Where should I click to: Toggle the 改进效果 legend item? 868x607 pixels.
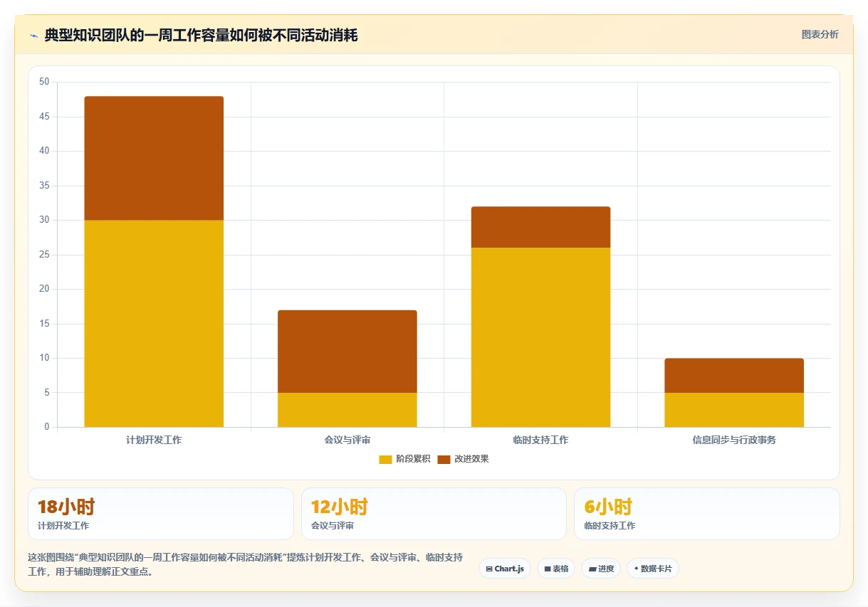[x=463, y=459]
